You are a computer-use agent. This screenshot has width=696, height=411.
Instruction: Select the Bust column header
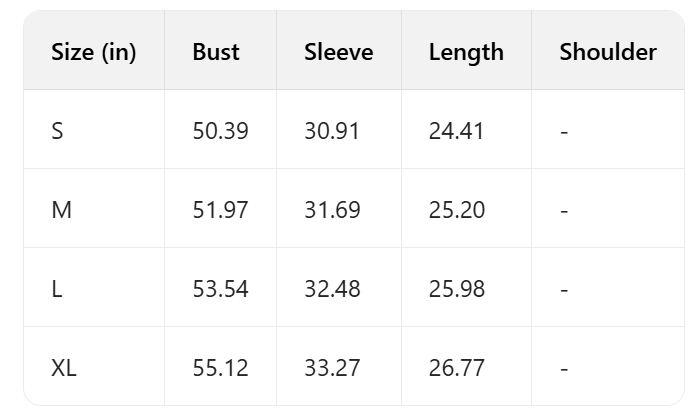pyautogui.click(x=216, y=52)
